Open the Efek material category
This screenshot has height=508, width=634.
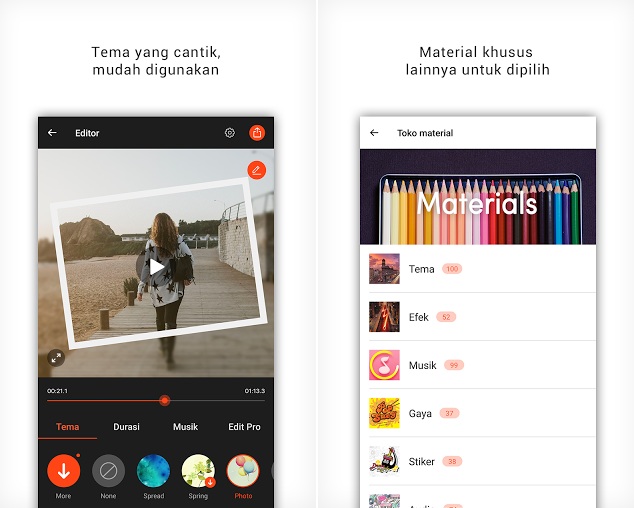click(x=478, y=317)
